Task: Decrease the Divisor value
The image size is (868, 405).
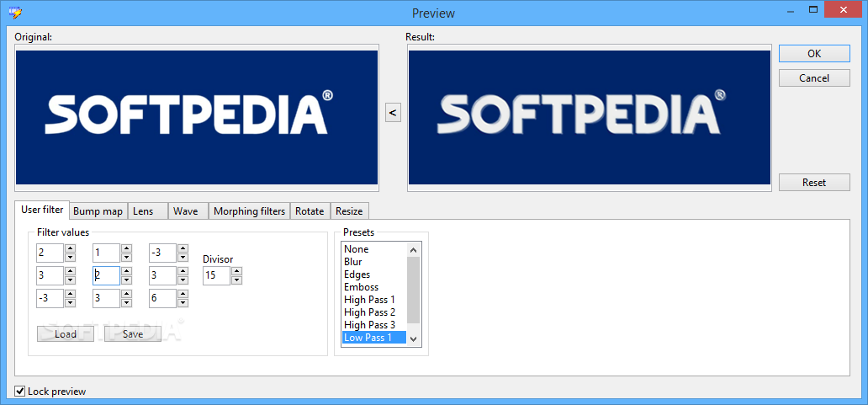Action: [x=236, y=280]
